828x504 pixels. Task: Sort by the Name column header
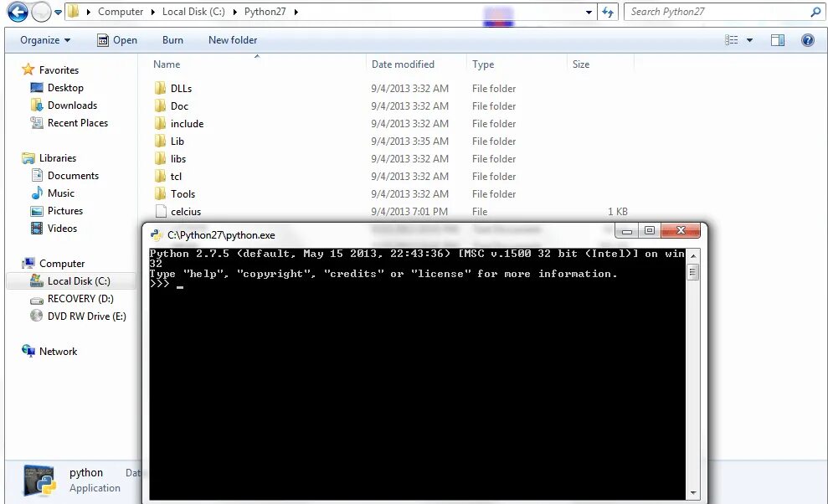pyautogui.click(x=167, y=64)
